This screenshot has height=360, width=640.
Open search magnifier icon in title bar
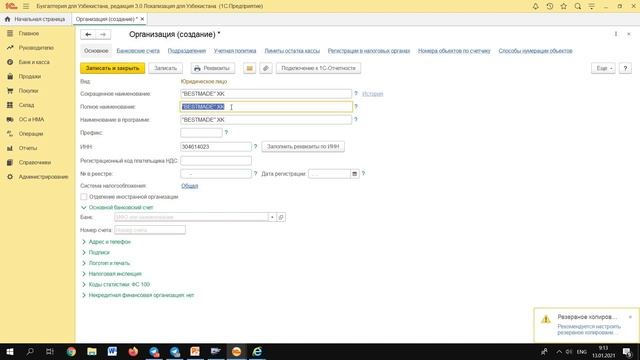pyautogui.click(x=578, y=6)
